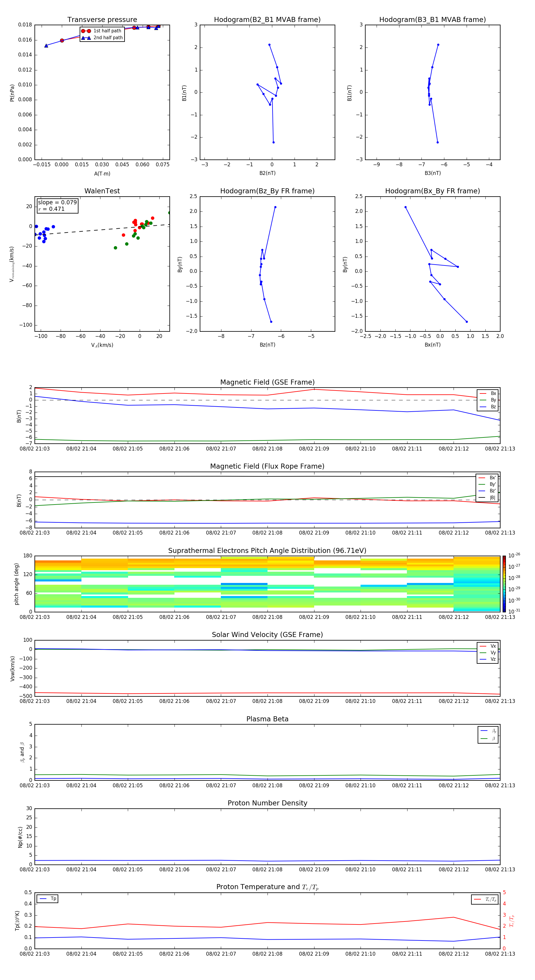
Task: Click the 'r = 0.471' annotation
Action: (x=51, y=209)
